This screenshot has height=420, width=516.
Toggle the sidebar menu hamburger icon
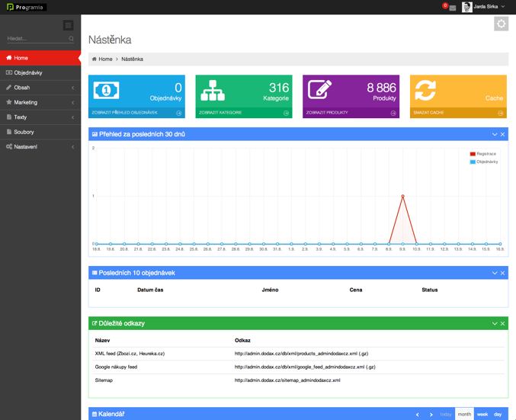point(68,25)
